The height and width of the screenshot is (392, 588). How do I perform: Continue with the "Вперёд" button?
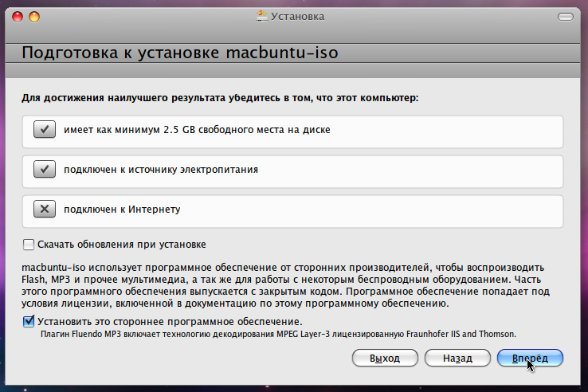[x=530, y=359]
